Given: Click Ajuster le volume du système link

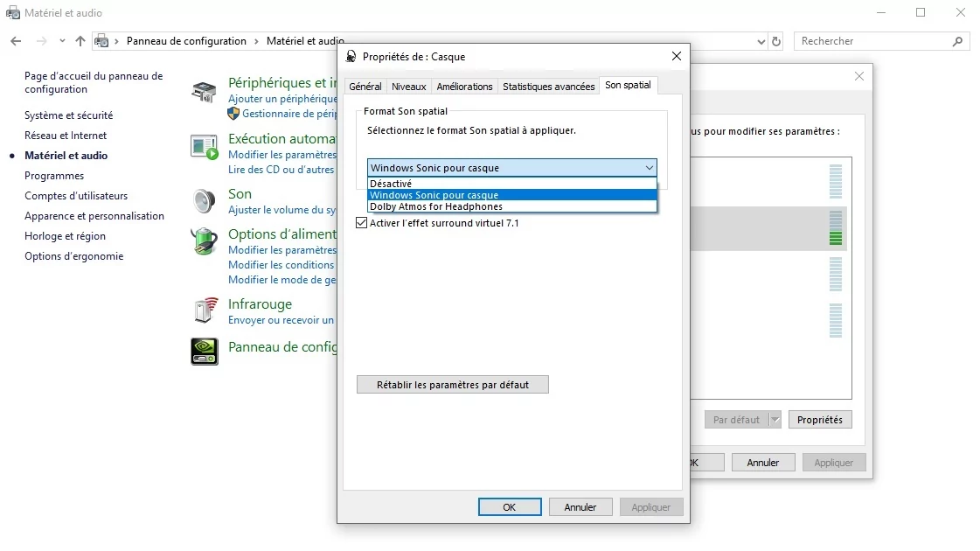Looking at the screenshot, I should click(x=281, y=210).
